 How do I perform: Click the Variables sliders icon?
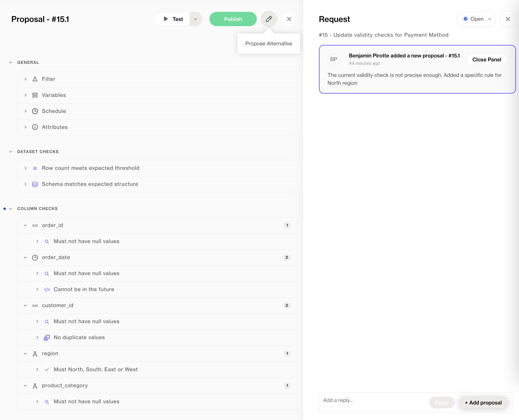coord(35,95)
